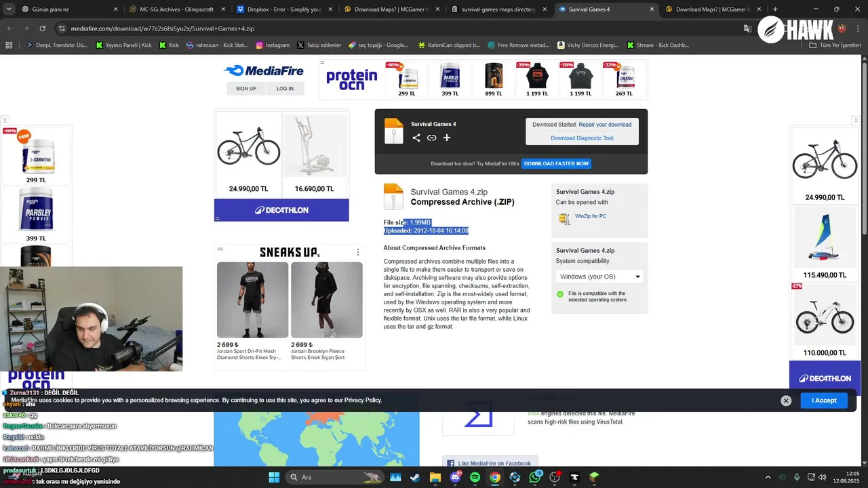Open the Parsley powder 399 TL top ad

pyautogui.click(x=450, y=79)
